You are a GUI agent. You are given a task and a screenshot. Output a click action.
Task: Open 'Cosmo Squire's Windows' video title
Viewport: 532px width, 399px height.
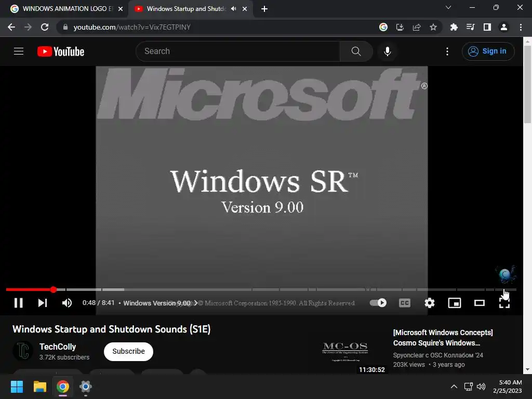coord(443,338)
